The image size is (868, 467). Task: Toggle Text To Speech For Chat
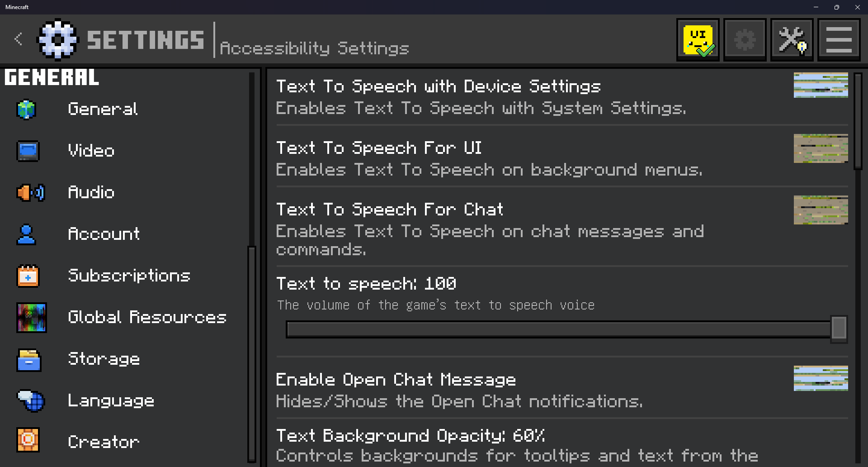821,210
